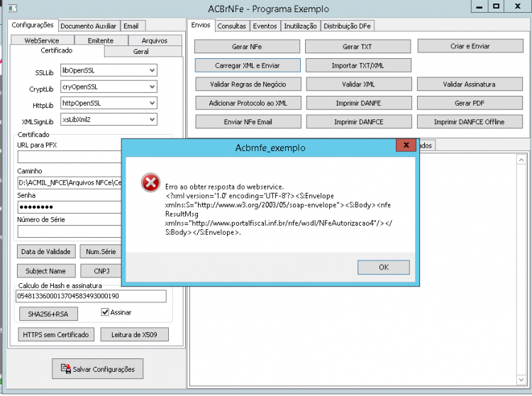
Task: Open the HttpLib dropdown
Action: pyautogui.click(x=152, y=103)
